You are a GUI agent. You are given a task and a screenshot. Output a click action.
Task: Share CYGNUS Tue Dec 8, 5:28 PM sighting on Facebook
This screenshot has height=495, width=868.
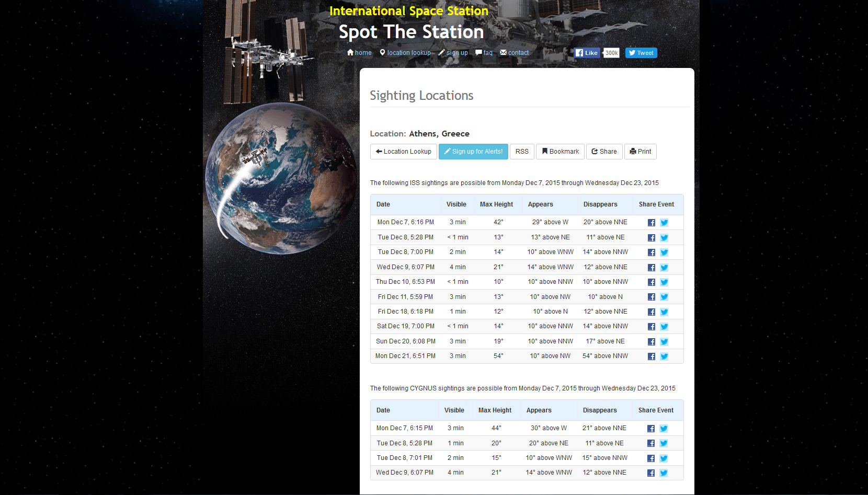coord(651,443)
